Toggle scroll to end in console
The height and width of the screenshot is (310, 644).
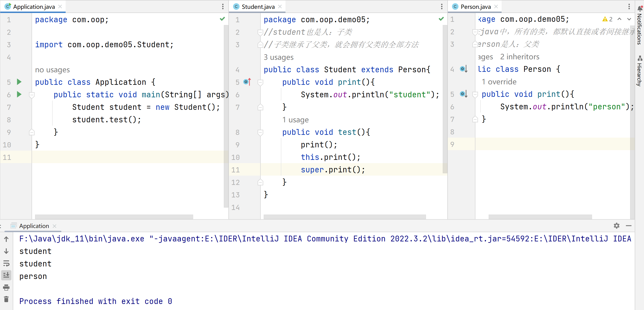point(6,275)
